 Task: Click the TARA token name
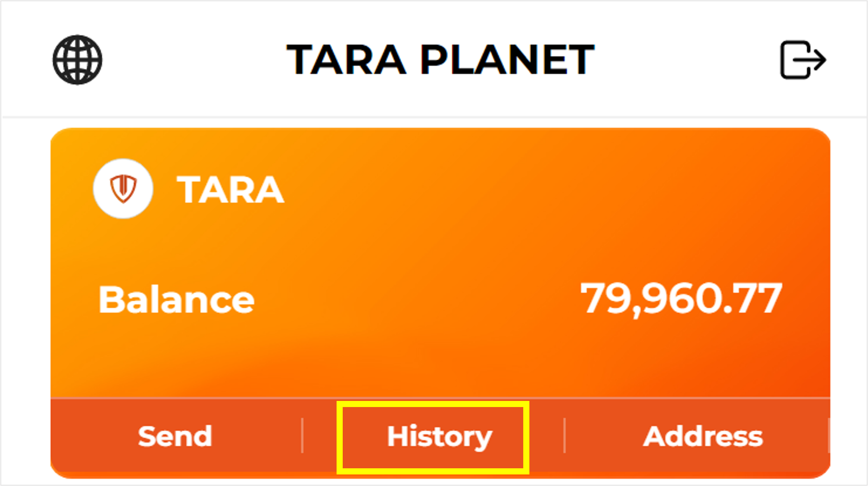[x=230, y=190]
